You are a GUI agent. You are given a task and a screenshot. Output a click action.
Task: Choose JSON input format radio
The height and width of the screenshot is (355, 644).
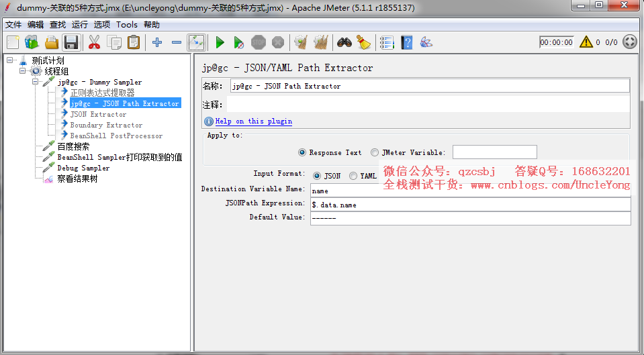pos(317,176)
